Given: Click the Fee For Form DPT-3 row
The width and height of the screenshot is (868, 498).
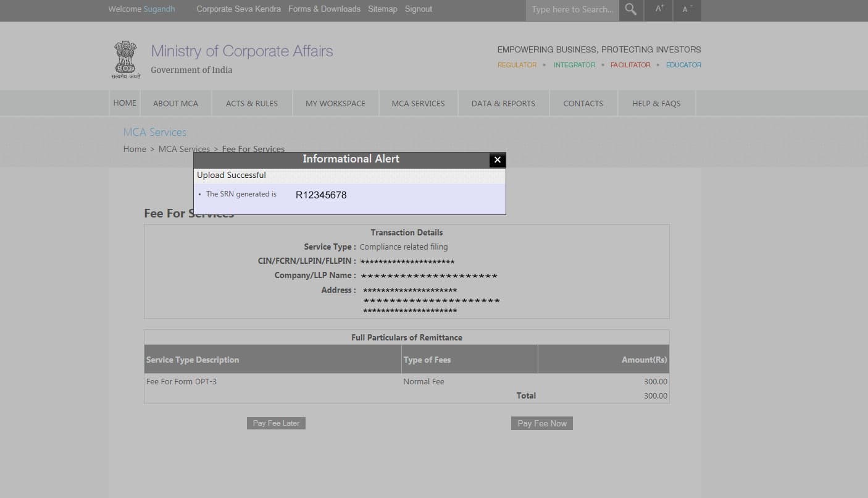Looking at the screenshot, I should tap(407, 382).
